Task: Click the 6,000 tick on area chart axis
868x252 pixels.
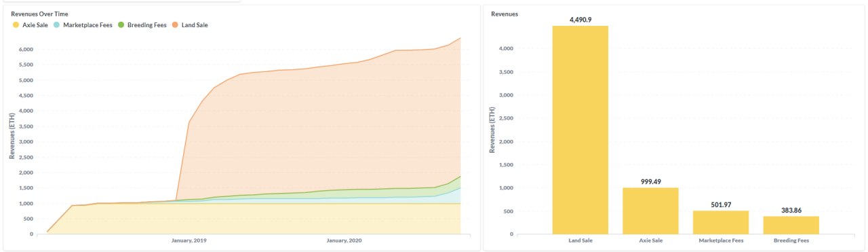Action: pyautogui.click(x=26, y=50)
